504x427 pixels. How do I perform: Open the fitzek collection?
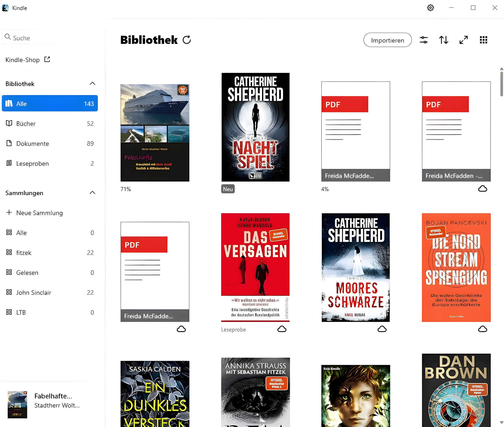click(x=50, y=252)
